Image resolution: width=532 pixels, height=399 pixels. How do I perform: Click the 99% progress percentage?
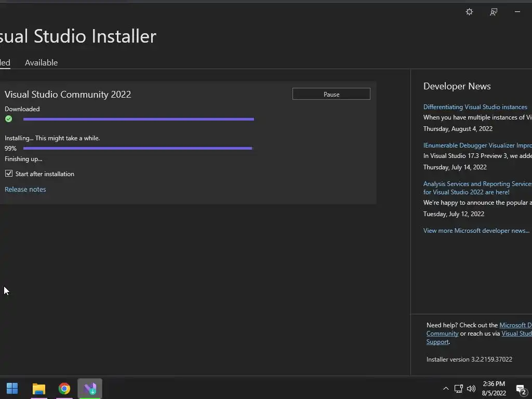click(10, 148)
